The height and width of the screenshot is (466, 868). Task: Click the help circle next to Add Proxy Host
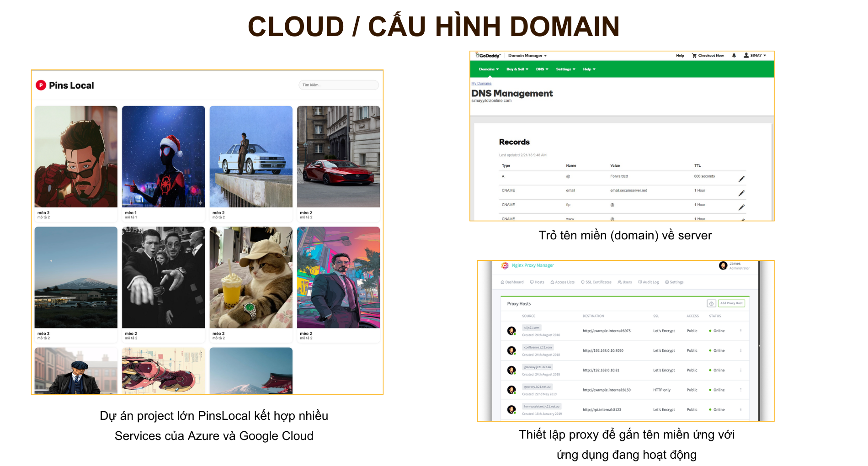click(711, 303)
